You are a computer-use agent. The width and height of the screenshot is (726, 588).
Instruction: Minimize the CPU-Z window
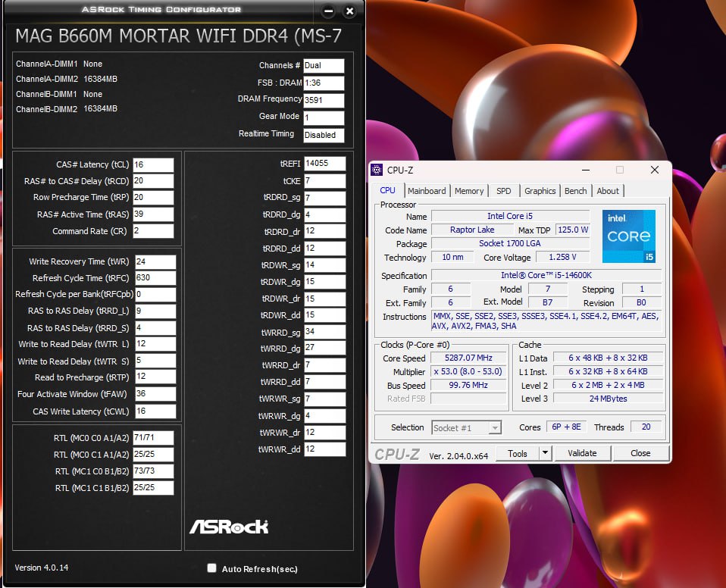pos(586,170)
